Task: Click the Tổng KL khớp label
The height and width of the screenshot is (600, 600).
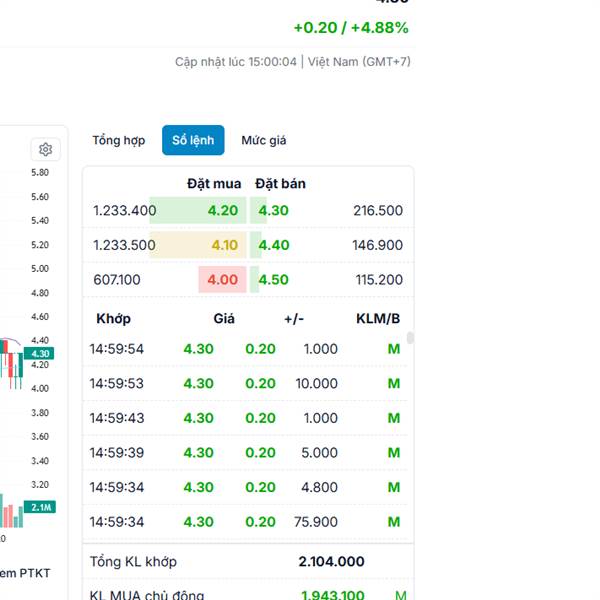Action: (133, 562)
